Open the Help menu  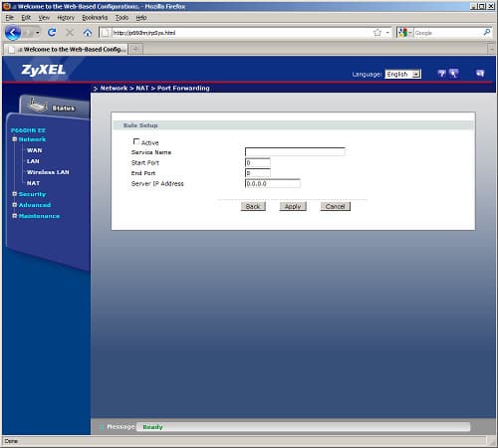pyautogui.click(x=141, y=18)
